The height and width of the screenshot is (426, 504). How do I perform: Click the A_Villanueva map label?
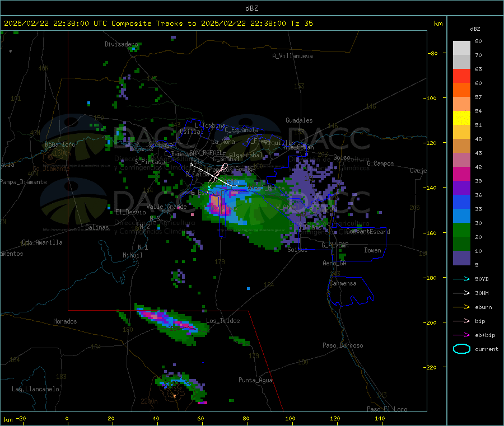point(292,56)
